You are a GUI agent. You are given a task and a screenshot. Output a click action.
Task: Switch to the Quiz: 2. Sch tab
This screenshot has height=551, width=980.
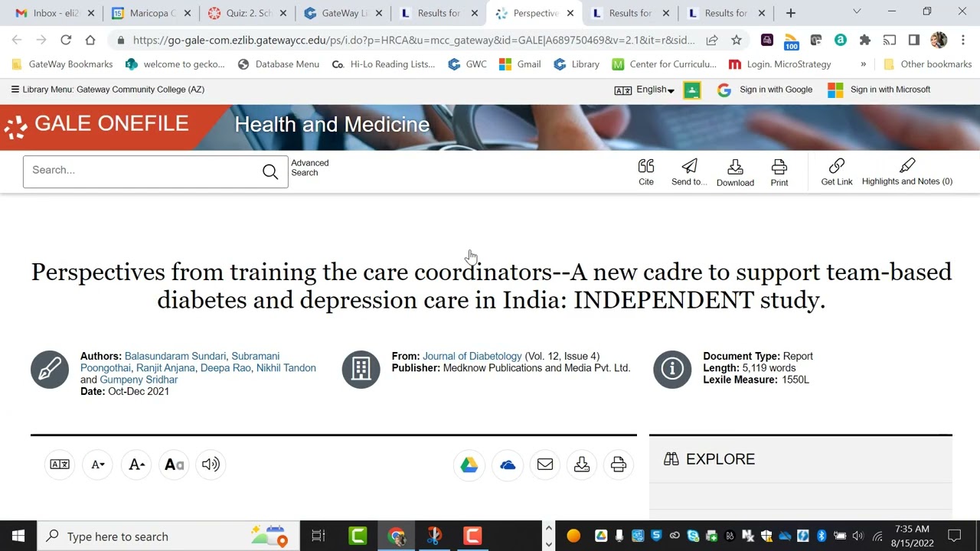coord(247,13)
